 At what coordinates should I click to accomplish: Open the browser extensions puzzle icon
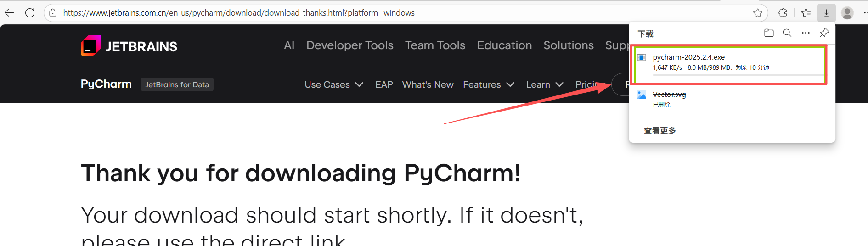(783, 13)
